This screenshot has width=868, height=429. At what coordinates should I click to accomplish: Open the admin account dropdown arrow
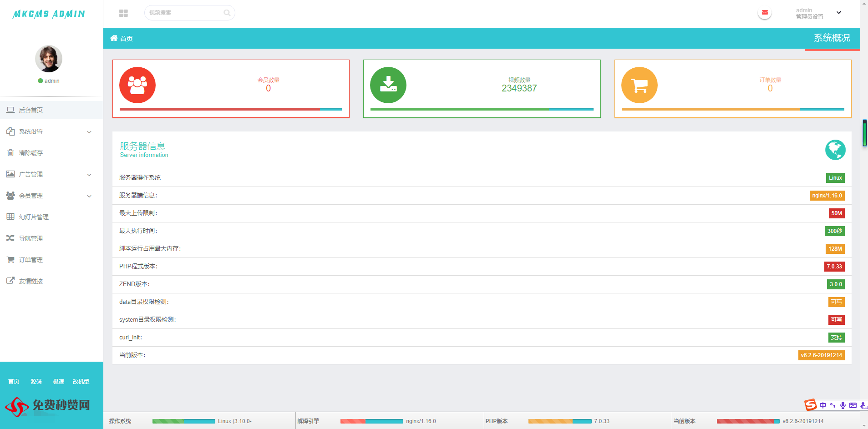839,13
